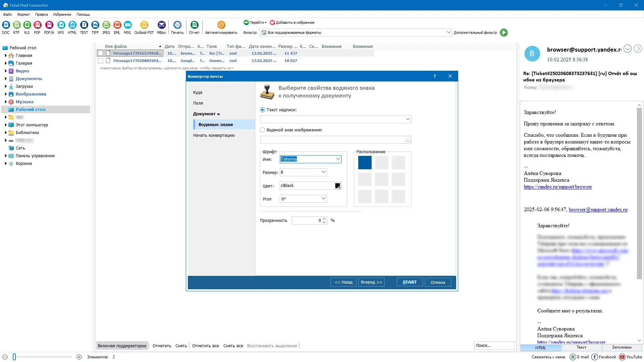Expand the Угол angle dropdown
The height and width of the screenshot is (362, 644).
tap(323, 199)
